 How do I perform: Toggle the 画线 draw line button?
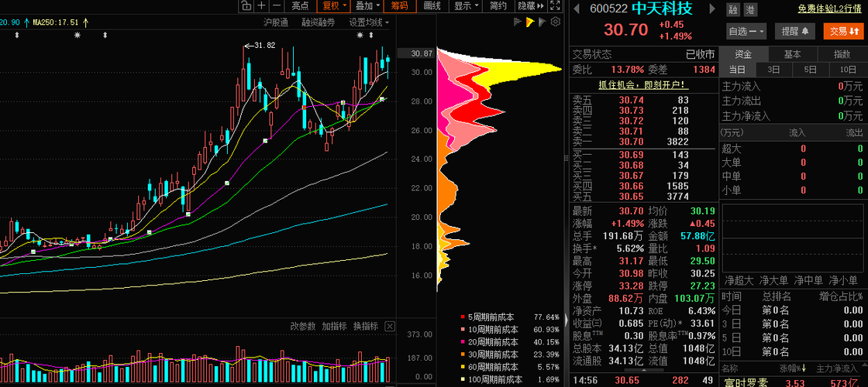click(x=432, y=5)
